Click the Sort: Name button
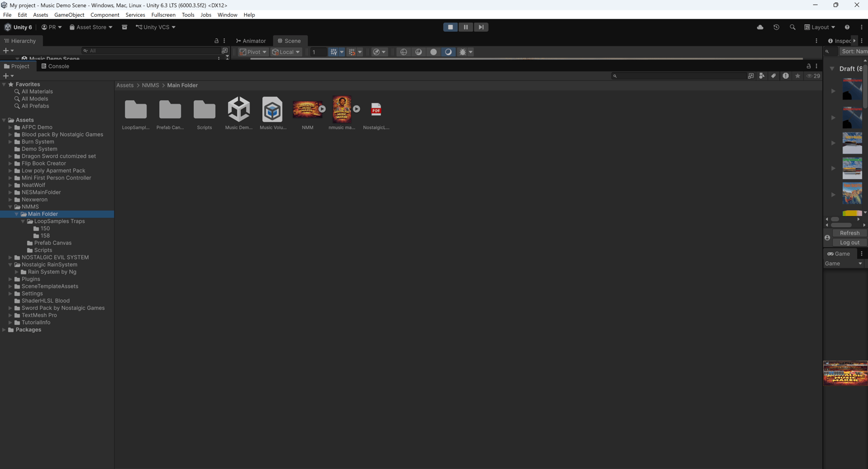The image size is (868, 469). click(x=854, y=52)
